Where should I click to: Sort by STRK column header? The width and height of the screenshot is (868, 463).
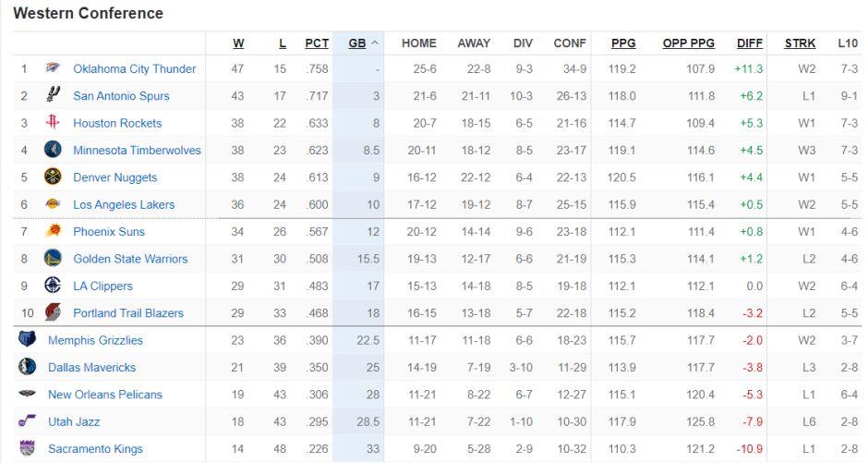(800, 43)
